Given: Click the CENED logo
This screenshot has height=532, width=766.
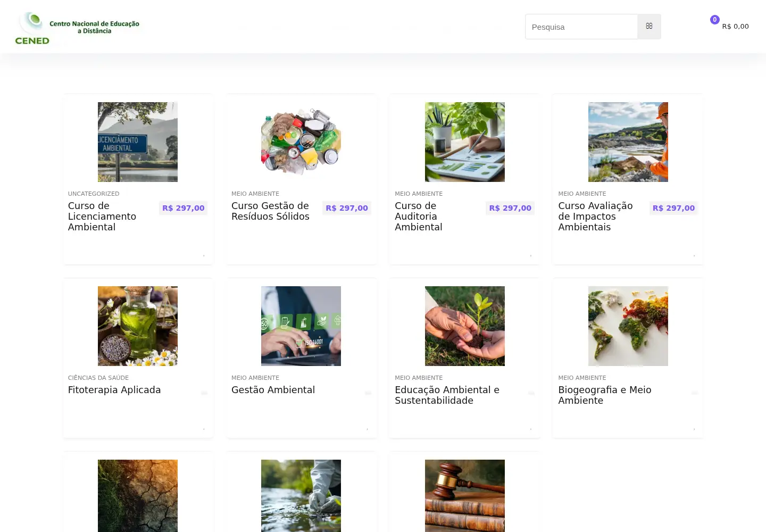Looking at the screenshot, I should coord(78,28).
